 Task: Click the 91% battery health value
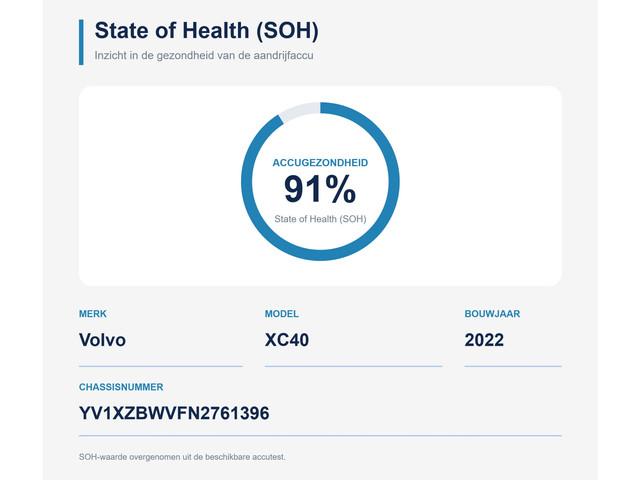(x=320, y=189)
